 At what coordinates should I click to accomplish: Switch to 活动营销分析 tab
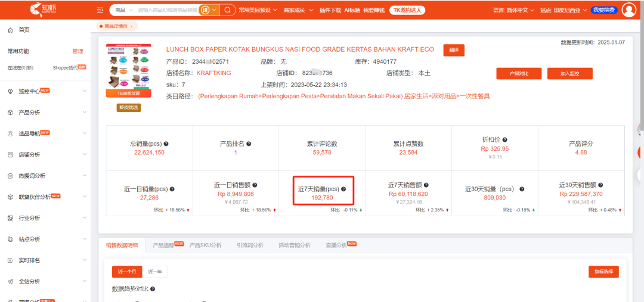click(294, 245)
